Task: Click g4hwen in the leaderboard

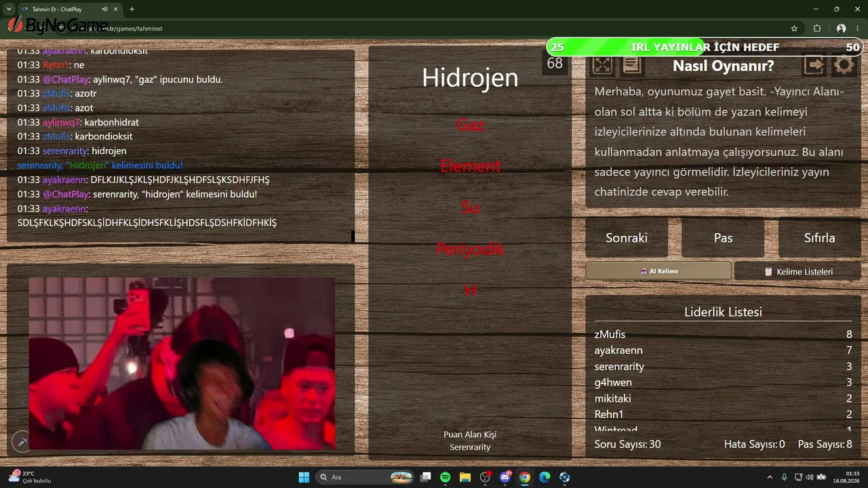Action: (613, 382)
